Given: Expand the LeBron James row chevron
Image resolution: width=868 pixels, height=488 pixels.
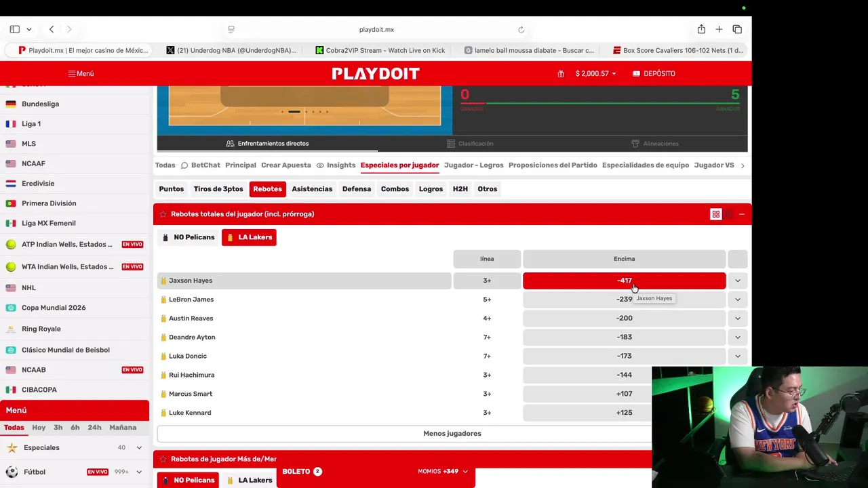Looking at the screenshot, I should click(x=738, y=300).
